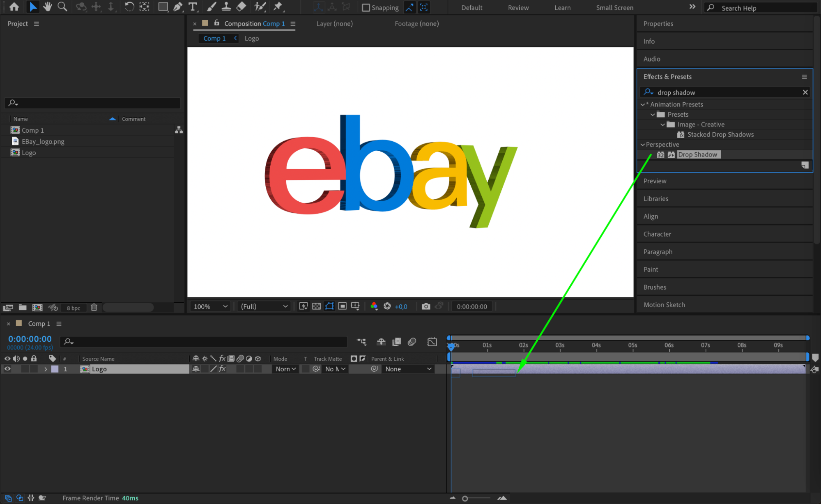Open the Character panel
This screenshot has width=821, height=504.
coord(657,234)
